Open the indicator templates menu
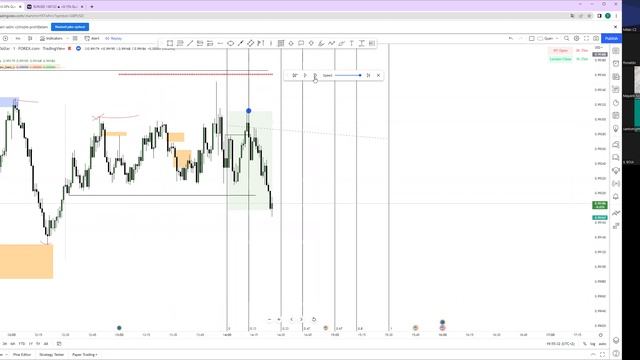Viewport: 640px width, 360px height. tap(75, 38)
